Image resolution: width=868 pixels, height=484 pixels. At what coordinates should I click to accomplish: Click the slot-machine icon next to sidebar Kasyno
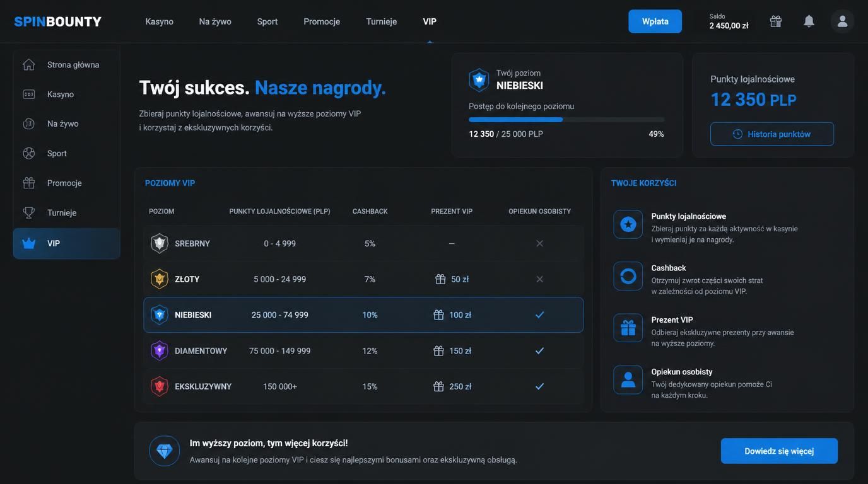click(29, 94)
